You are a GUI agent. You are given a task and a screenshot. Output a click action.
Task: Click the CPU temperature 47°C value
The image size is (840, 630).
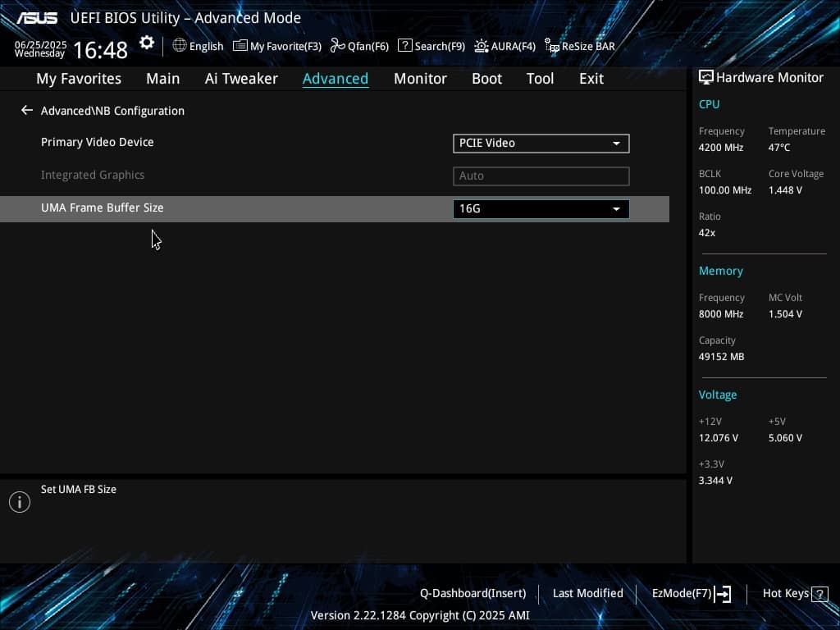click(779, 148)
